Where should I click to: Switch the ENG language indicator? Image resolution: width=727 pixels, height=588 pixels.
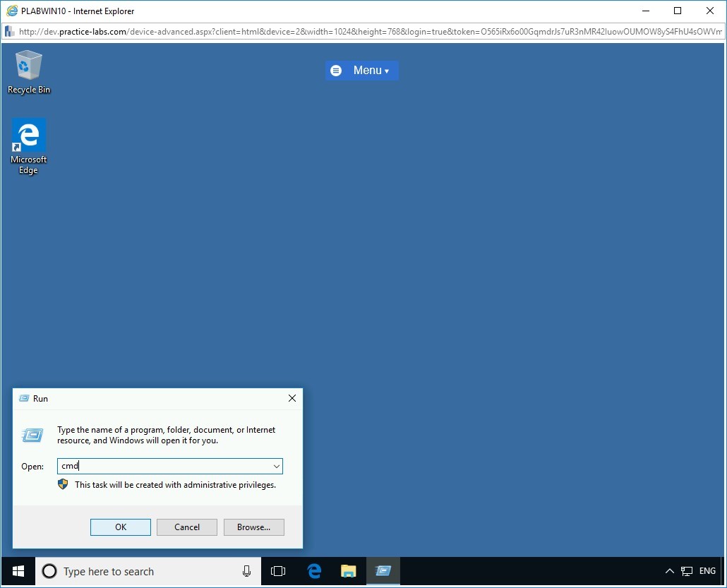(x=707, y=571)
